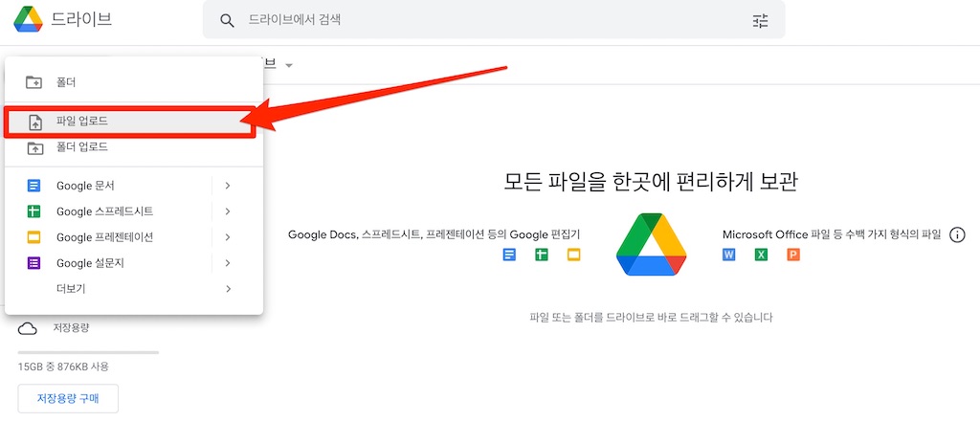Click the storage cloud icon
The width and height of the screenshot is (980, 422).
[27, 328]
